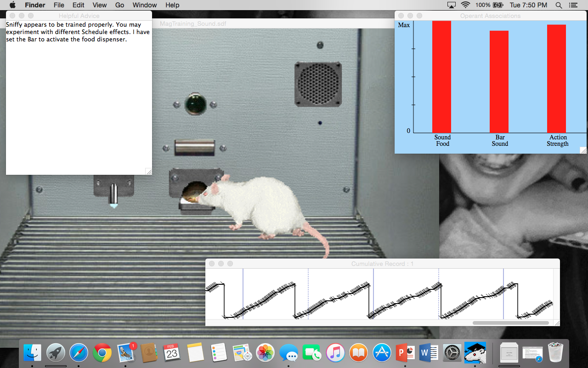Open the Sniffy rat app icon in Dock
The image size is (588, 368).
pyautogui.click(x=475, y=352)
